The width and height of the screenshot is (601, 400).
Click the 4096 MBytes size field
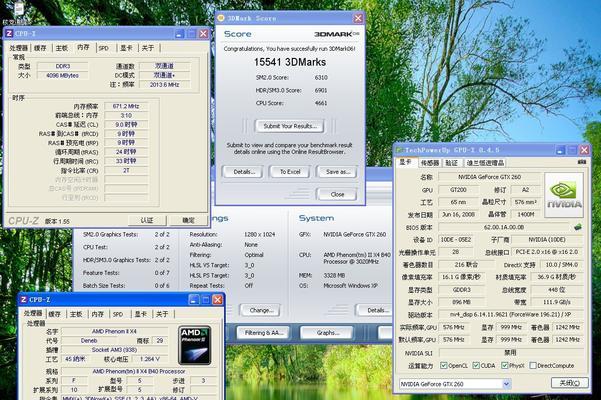click(62, 75)
